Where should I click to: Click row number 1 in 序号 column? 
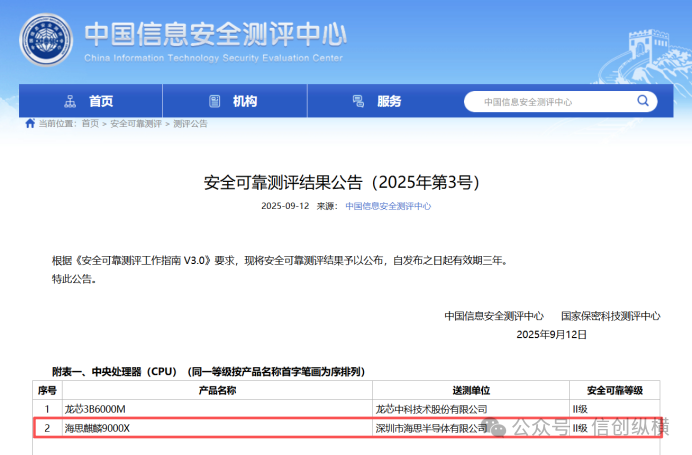(47, 409)
